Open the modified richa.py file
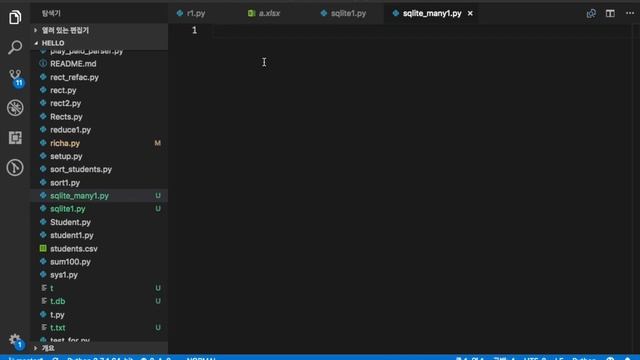The image size is (640, 360). click(x=65, y=143)
